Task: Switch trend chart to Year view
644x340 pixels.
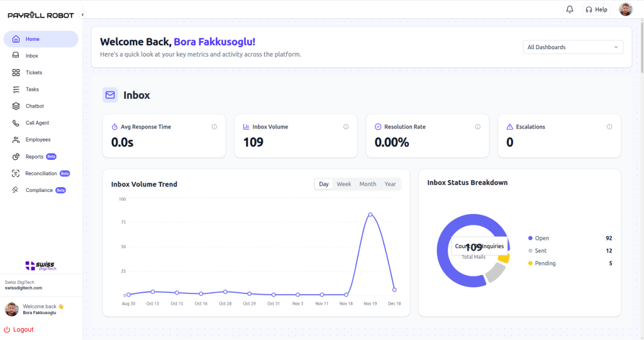Action: [390, 184]
